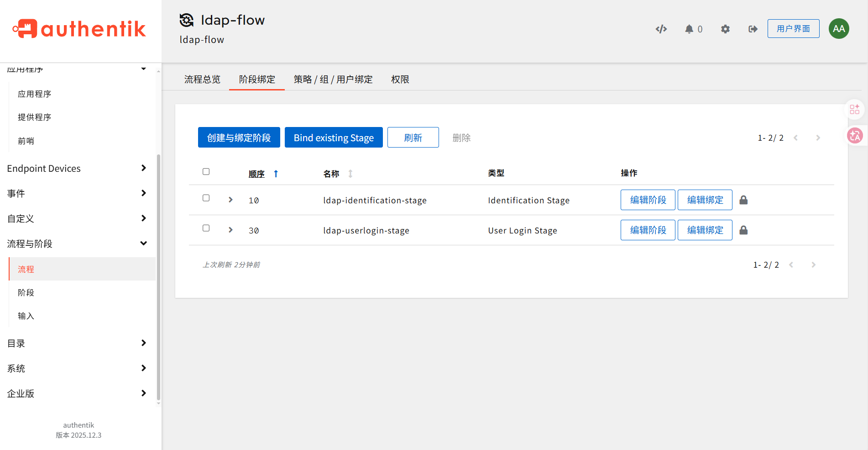Open the 策略 / 组 / 用户绑定 tab
This screenshot has width=868, height=450.
coord(333,79)
